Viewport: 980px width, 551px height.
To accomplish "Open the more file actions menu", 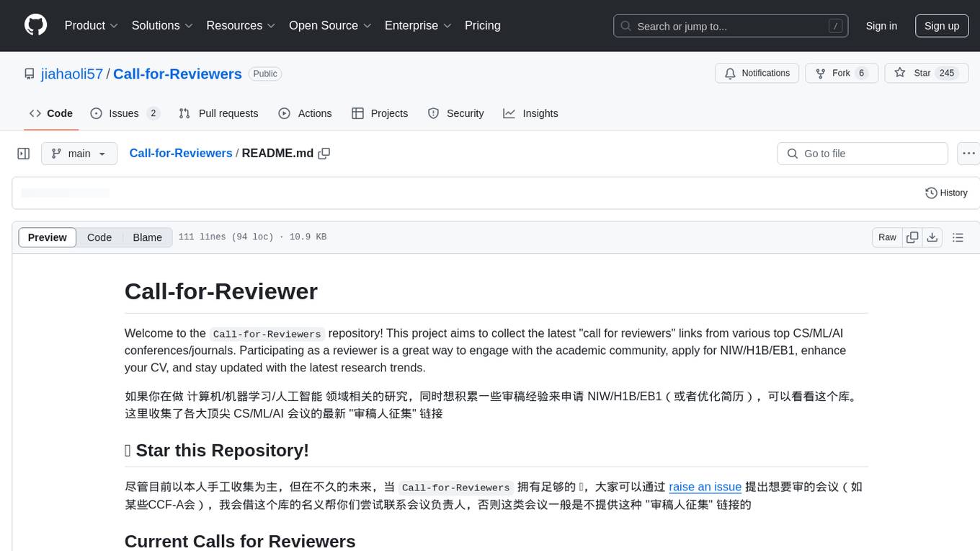I will tap(968, 154).
